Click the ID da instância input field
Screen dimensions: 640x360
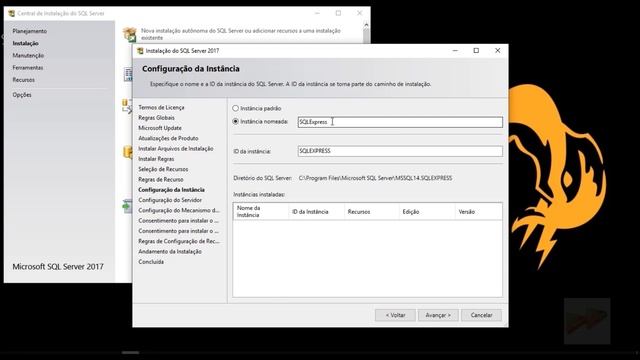pos(400,151)
